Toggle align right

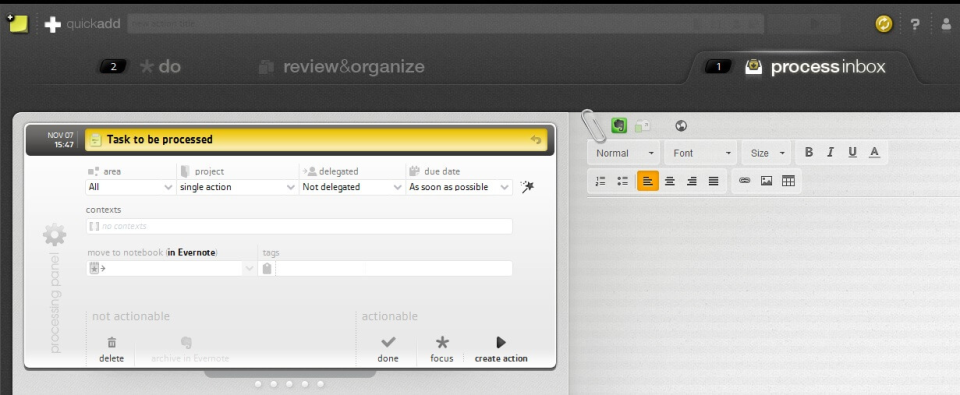pos(692,181)
